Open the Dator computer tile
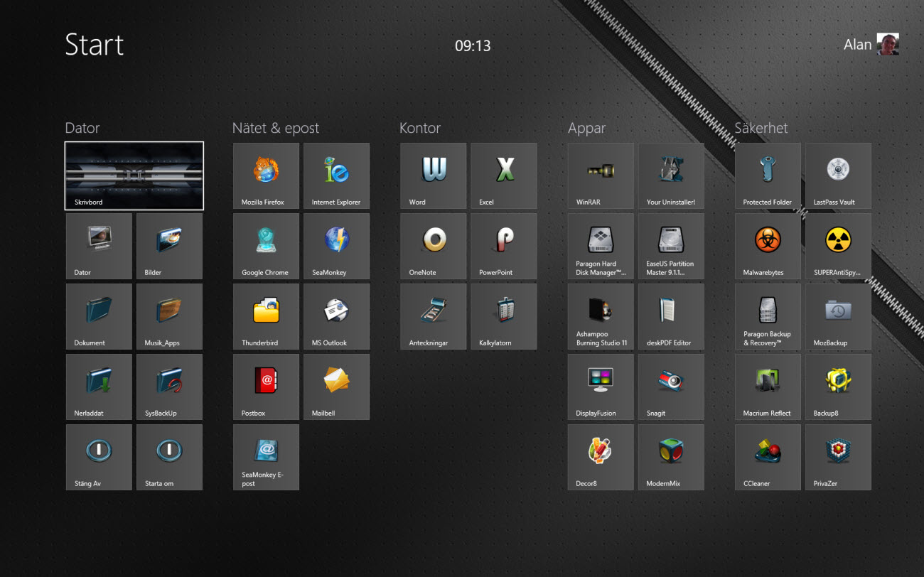This screenshot has height=577, width=924. click(x=99, y=246)
